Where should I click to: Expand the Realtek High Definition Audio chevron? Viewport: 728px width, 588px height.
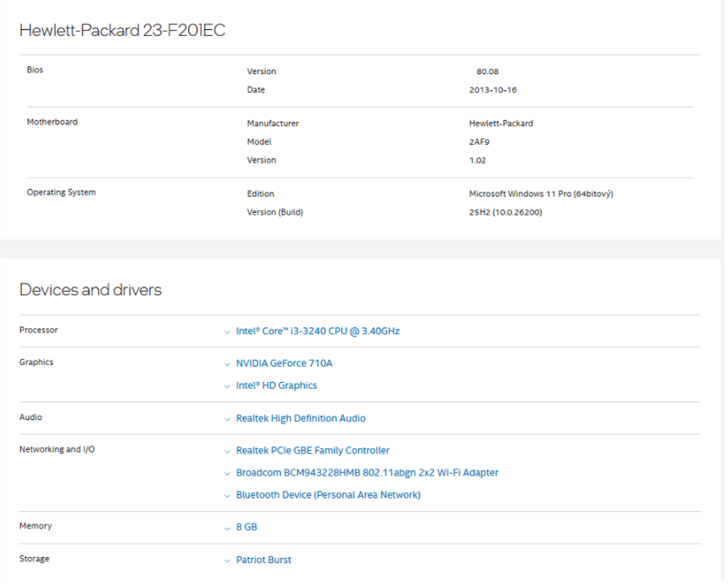227,419
